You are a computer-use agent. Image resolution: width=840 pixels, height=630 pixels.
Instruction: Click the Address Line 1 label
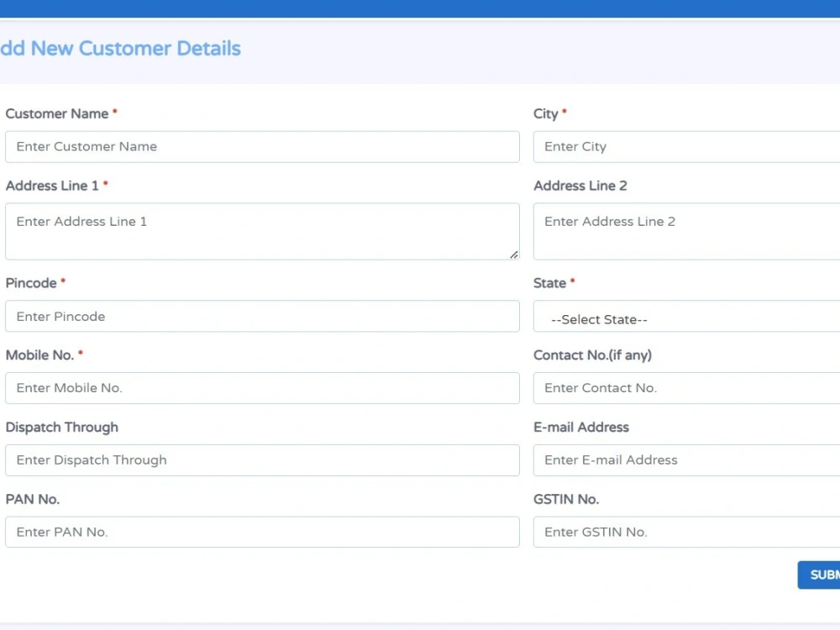coord(52,186)
